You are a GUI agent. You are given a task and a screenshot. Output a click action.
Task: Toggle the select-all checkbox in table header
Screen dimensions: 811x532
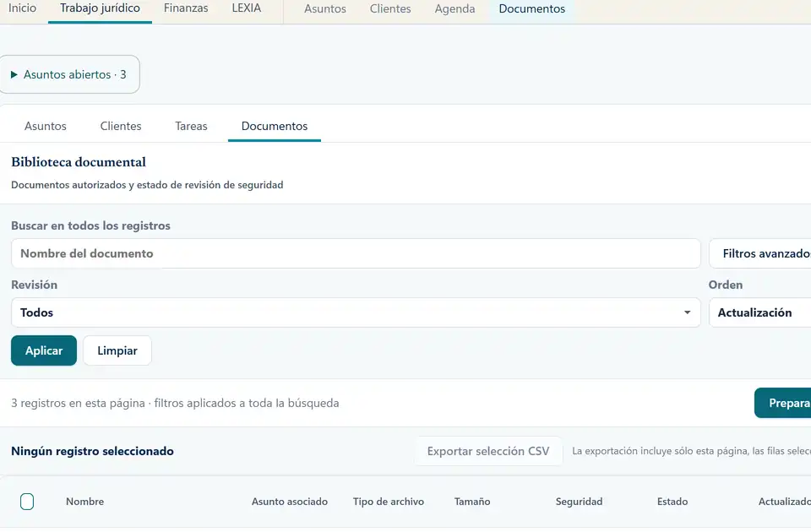coord(27,502)
